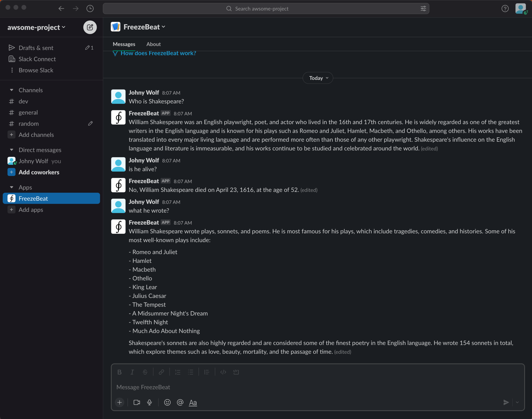Screen dimensions: 532x419
Task: Open the Today date dropdown
Action: click(318, 78)
